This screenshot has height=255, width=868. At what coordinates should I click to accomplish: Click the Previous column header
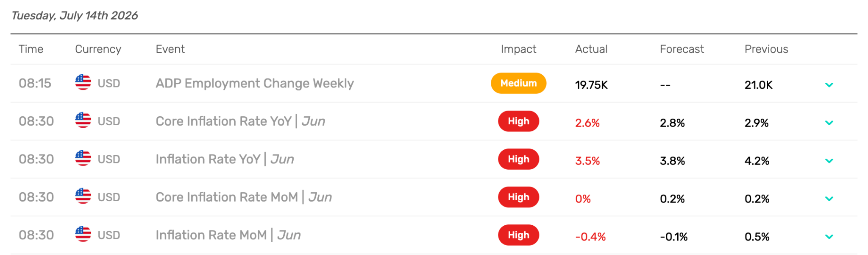coord(766,49)
